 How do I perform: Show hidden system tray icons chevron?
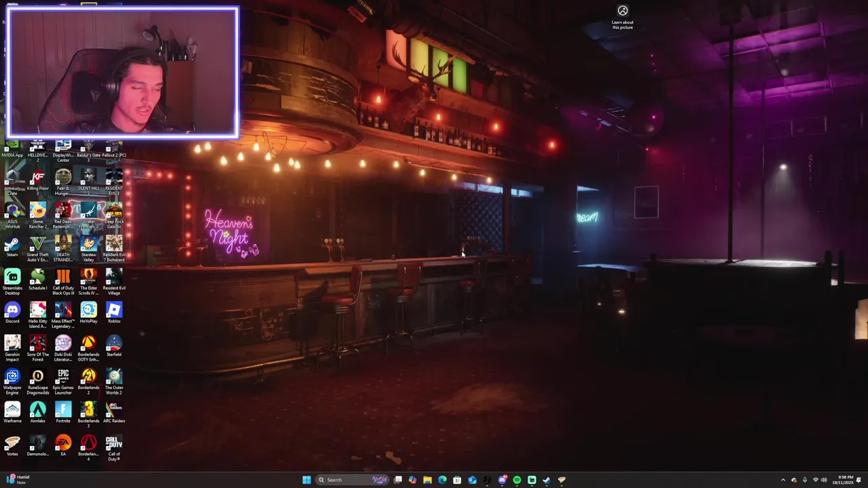(783, 480)
